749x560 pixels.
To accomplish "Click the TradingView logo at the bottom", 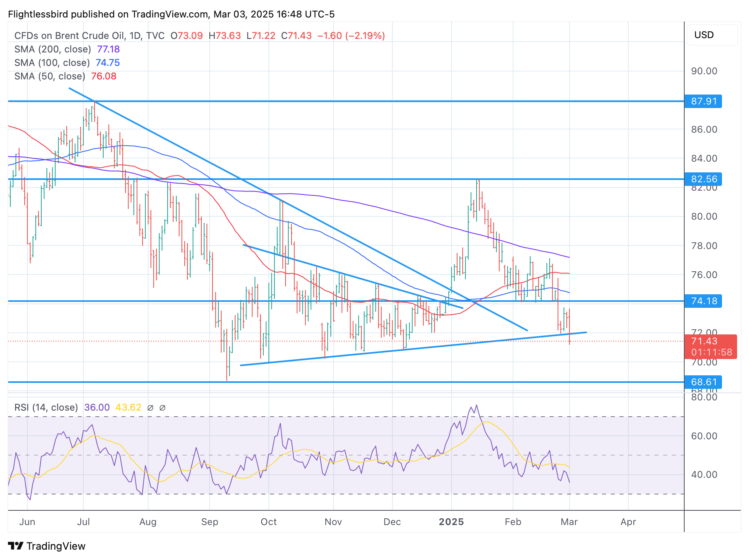I will [47, 546].
